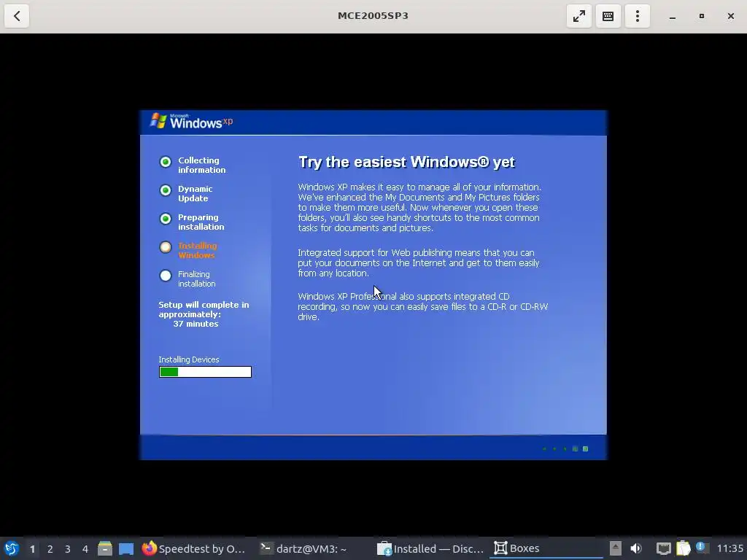Open the clipboard tray icon
This screenshot has width=747, height=560.
pos(683,548)
